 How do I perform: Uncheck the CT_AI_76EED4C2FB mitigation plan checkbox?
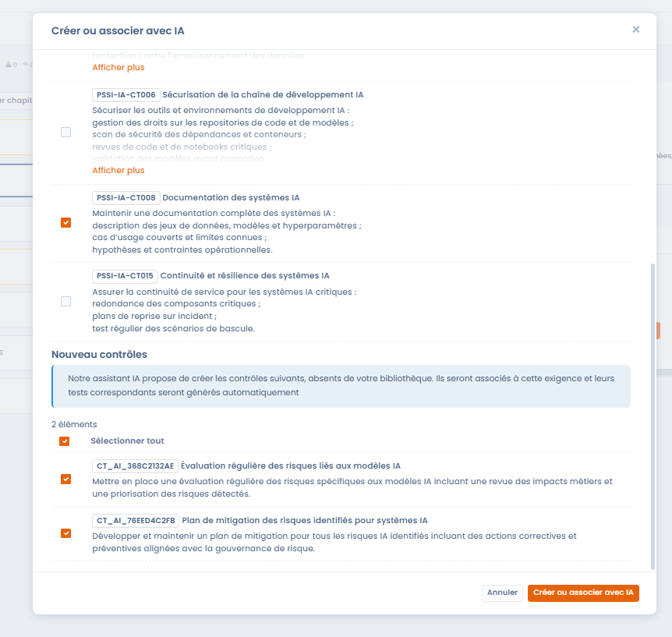[65, 533]
